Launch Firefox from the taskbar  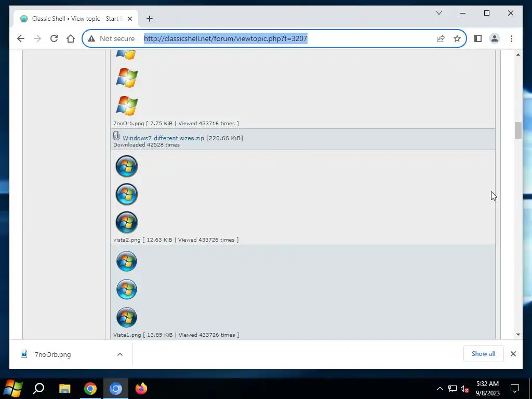pyautogui.click(x=141, y=389)
